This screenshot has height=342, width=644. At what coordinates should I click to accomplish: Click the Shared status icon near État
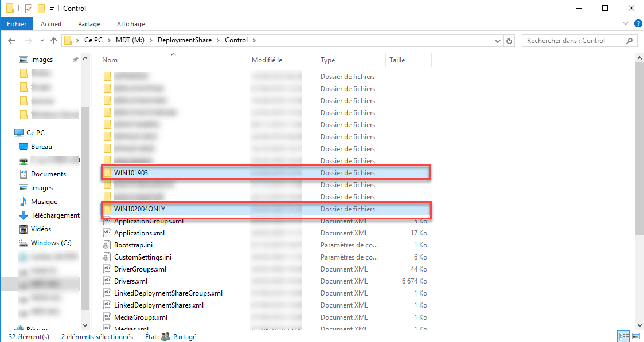(x=165, y=336)
